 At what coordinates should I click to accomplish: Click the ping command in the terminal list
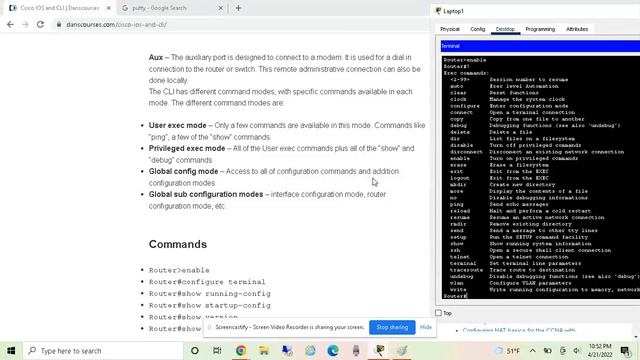tap(456, 204)
